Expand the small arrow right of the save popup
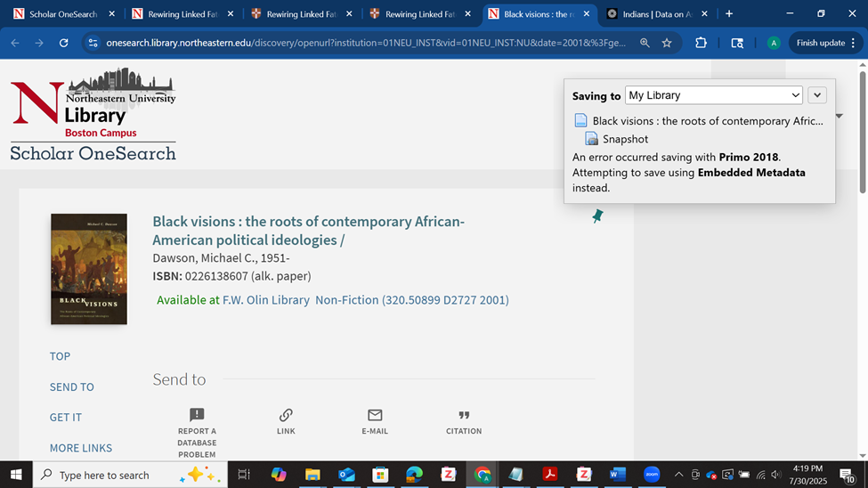The height and width of the screenshot is (488, 868). [840, 116]
